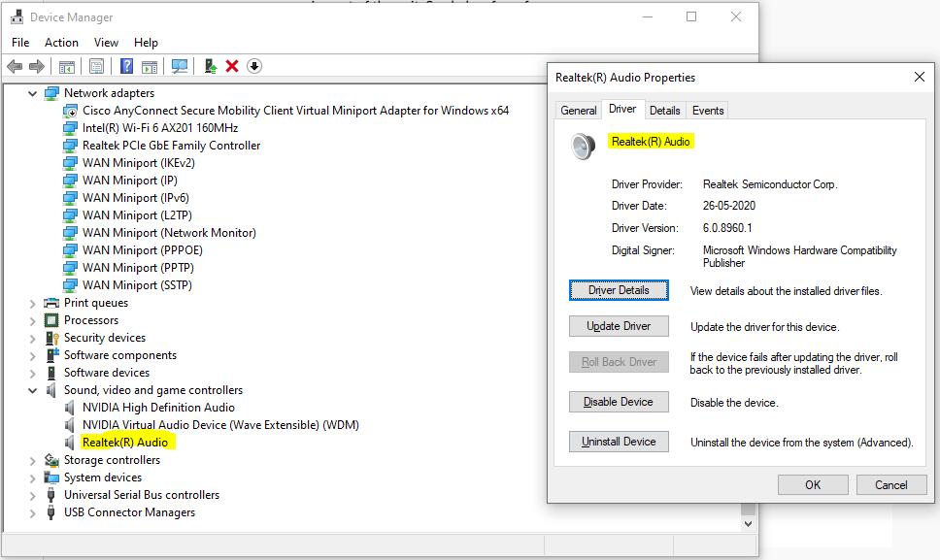This screenshot has width=940, height=560.
Task: Open the Help menu
Action: (146, 43)
